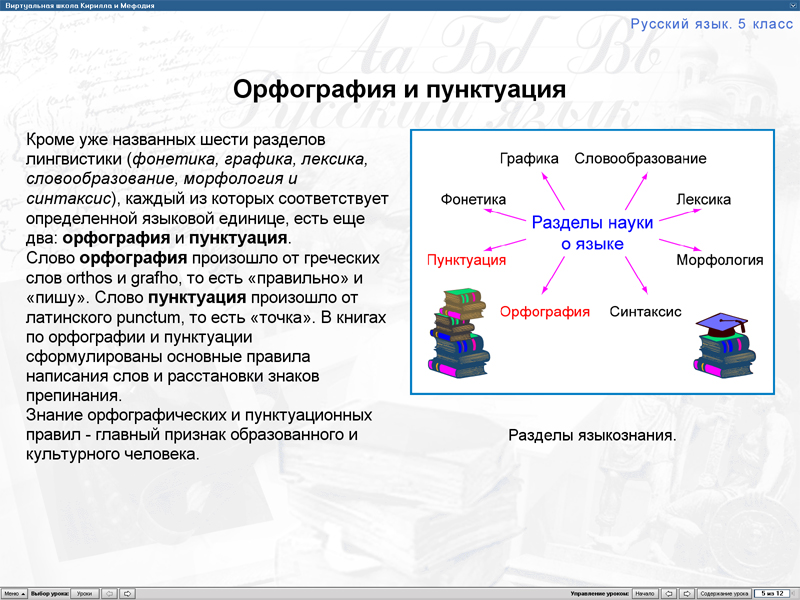Click the Виртуальная школа Кирилла и Мефодия title

coord(80,7)
